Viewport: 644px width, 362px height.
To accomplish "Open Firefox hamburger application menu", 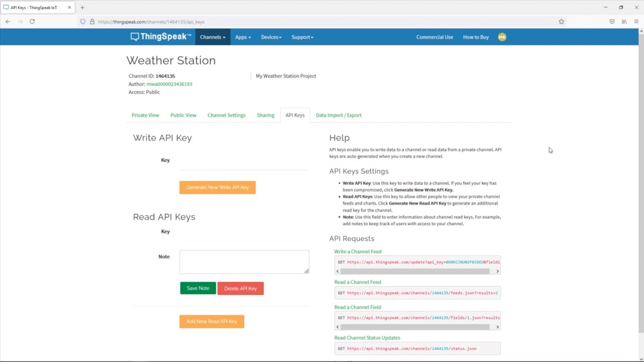I will 636,22.
